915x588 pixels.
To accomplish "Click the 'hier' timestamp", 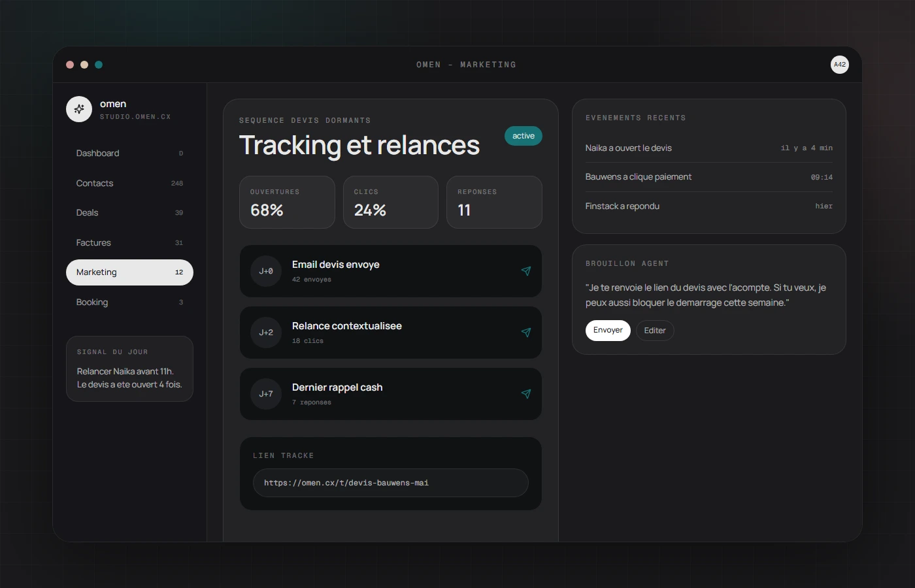I will [x=823, y=206].
